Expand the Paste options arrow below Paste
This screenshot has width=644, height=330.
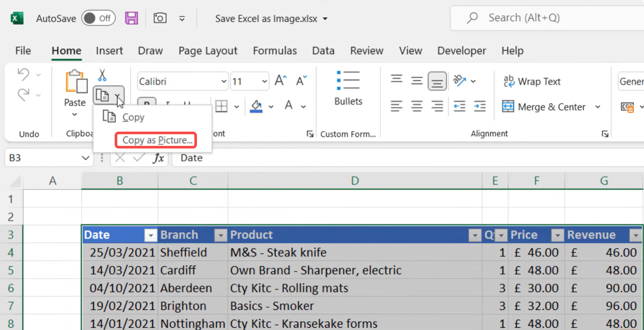click(x=75, y=114)
